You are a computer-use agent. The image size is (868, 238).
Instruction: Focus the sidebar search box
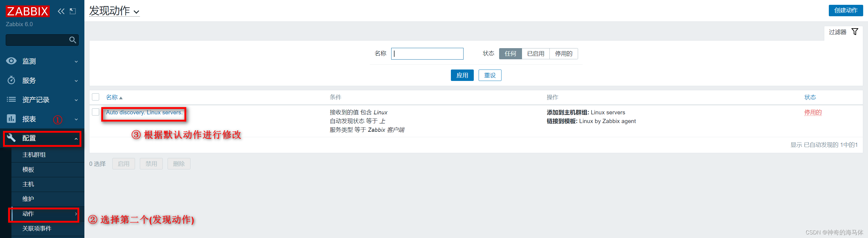pyautogui.click(x=42, y=40)
